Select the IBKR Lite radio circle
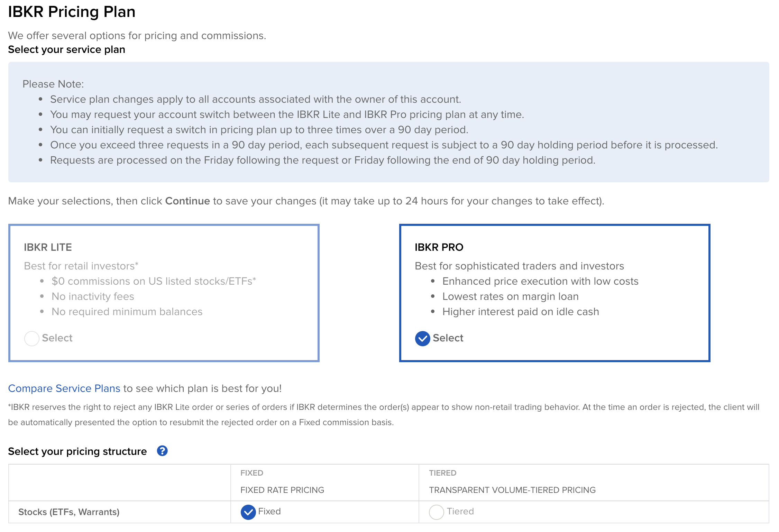 coord(31,338)
